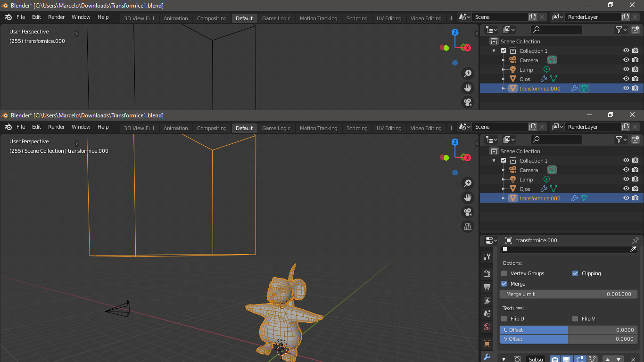The image size is (644, 362).
Task: Click the zoom viewport icon in the background window
Action: pyautogui.click(x=468, y=74)
